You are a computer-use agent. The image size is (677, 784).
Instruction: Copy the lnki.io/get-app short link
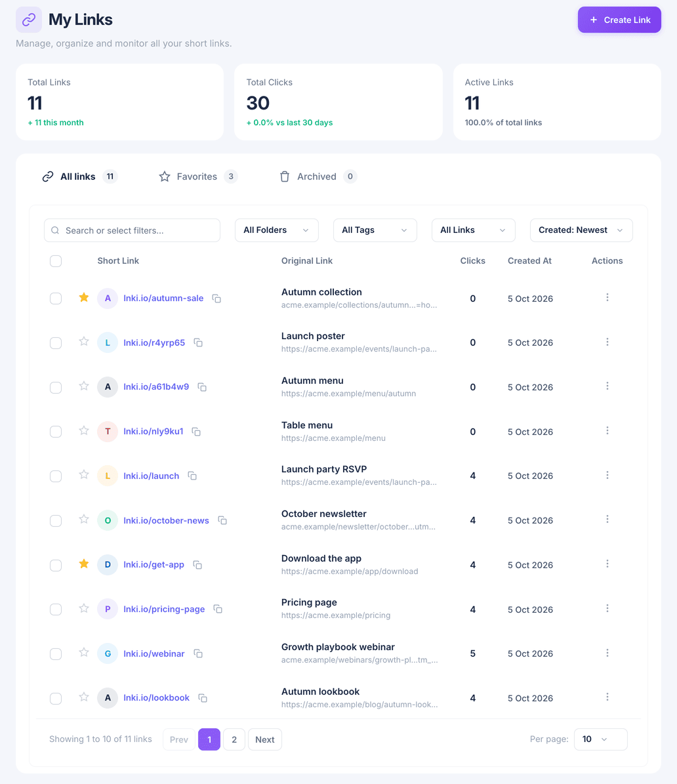pyautogui.click(x=197, y=565)
